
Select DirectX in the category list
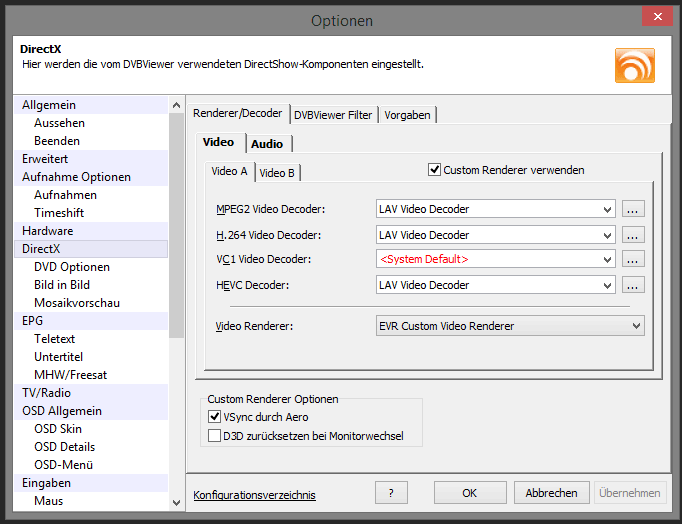[91, 249]
